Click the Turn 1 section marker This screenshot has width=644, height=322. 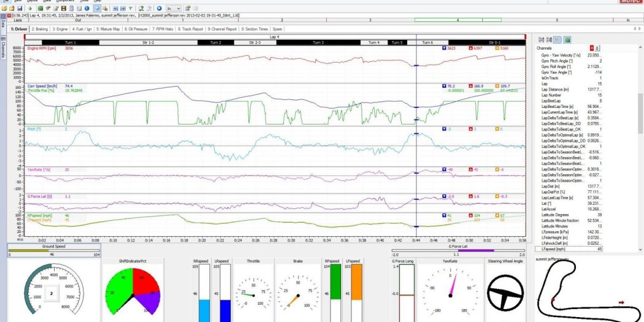(71, 42)
